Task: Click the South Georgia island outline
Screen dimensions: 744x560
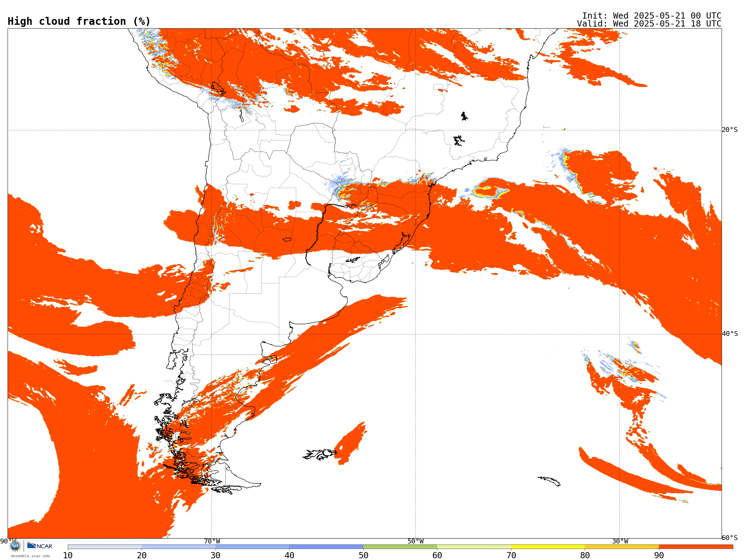Action: click(x=549, y=481)
